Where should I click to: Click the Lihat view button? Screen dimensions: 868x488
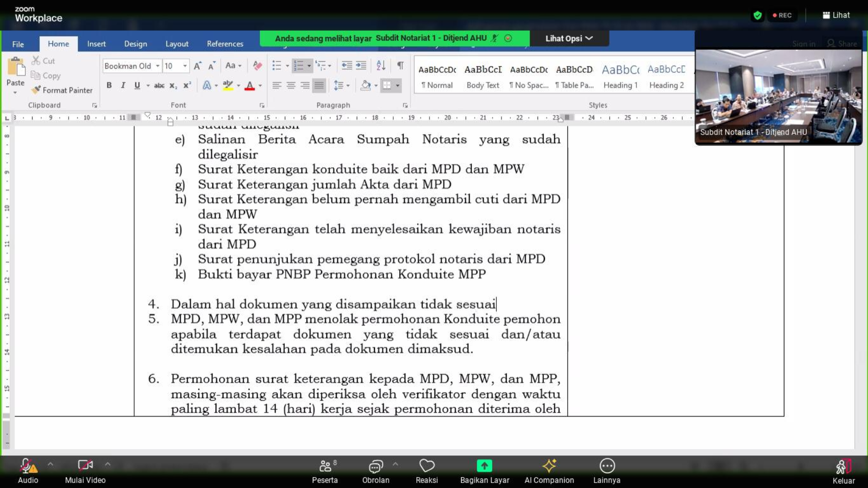(x=836, y=15)
